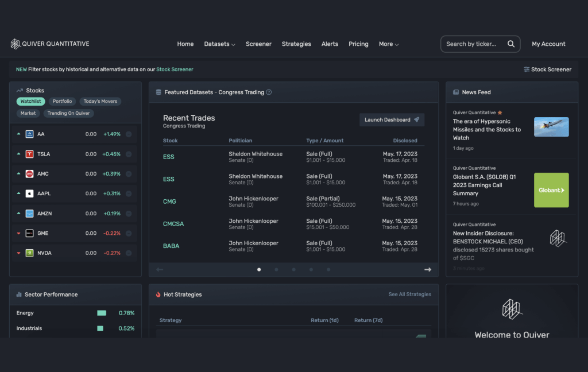588x372 pixels.
Task: Select the fifth carousel page dot
Action: click(x=328, y=270)
